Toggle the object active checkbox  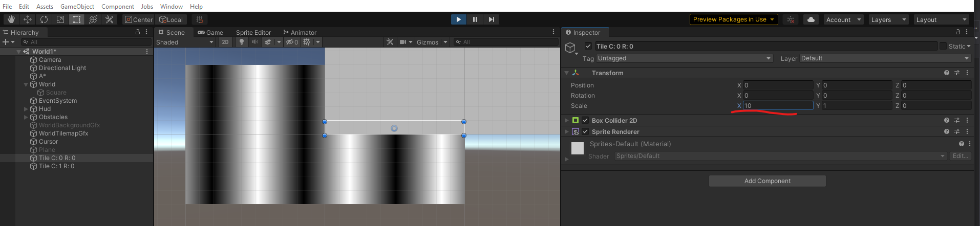(x=588, y=46)
